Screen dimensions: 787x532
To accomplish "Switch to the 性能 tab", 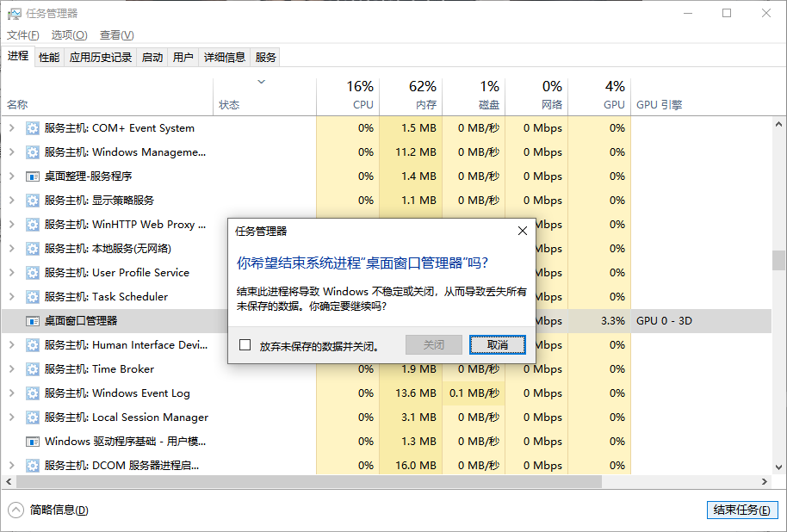I will (x=49, y=57).
